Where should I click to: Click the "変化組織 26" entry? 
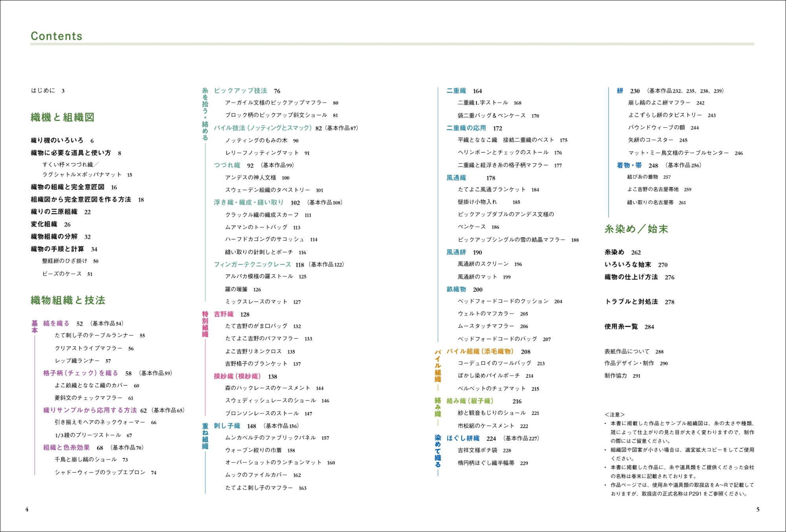pyautogui.click(x=50, y=224)
